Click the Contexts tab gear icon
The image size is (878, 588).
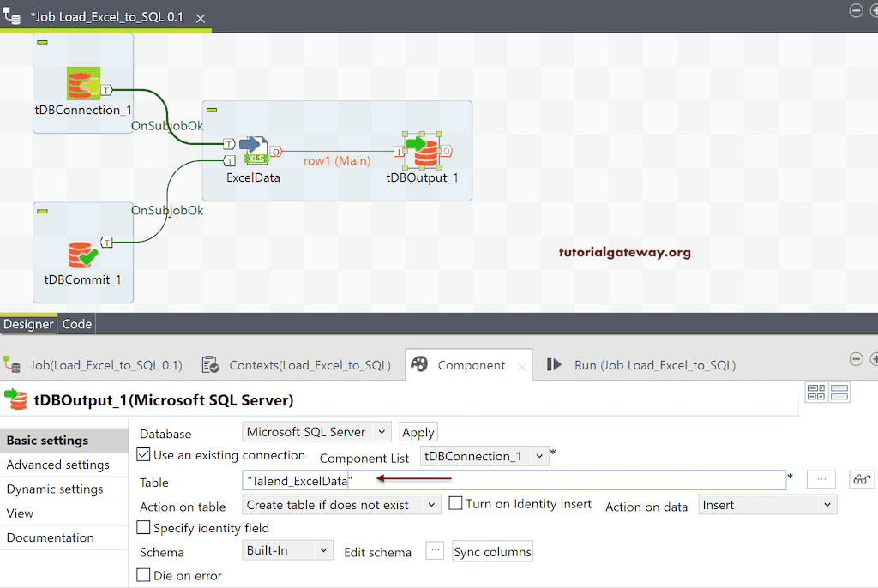click(x=210, y=364)
